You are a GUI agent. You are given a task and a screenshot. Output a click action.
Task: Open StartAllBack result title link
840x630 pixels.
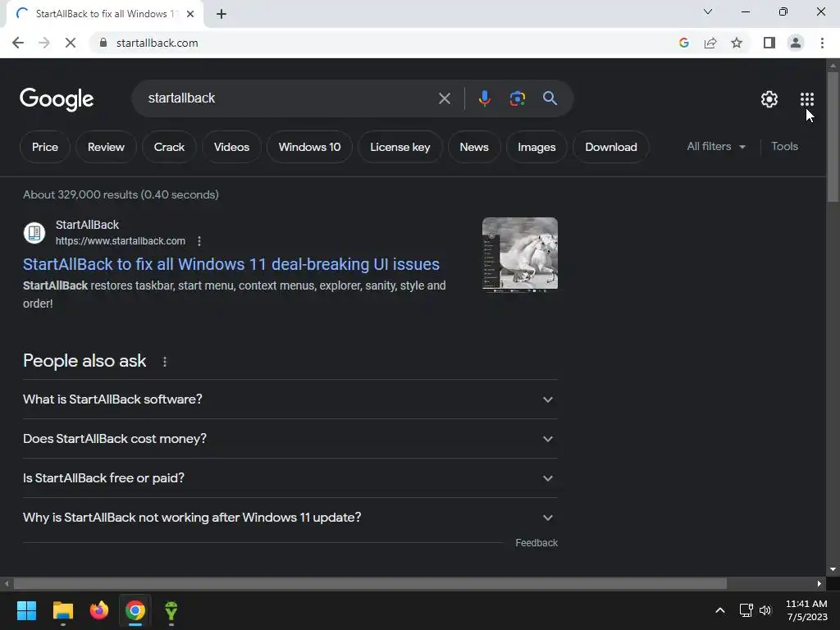[231, 264]
